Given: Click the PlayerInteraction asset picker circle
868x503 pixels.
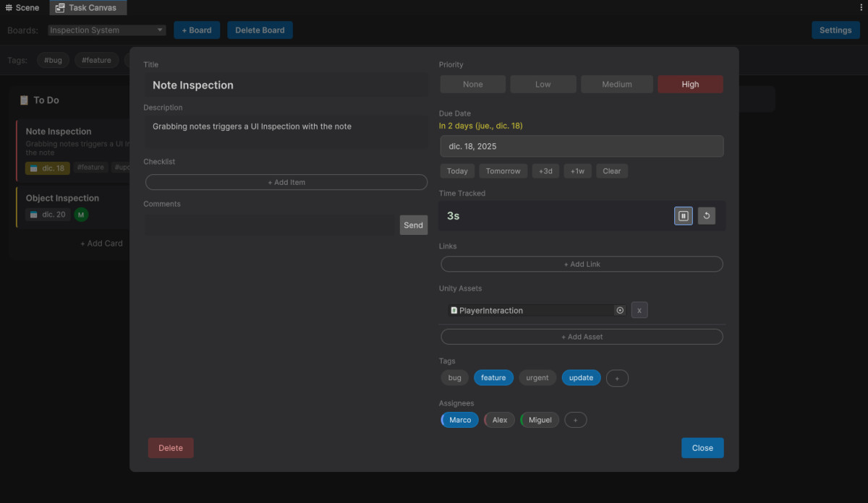Looking at the screenshot, I should click(620, 311).
